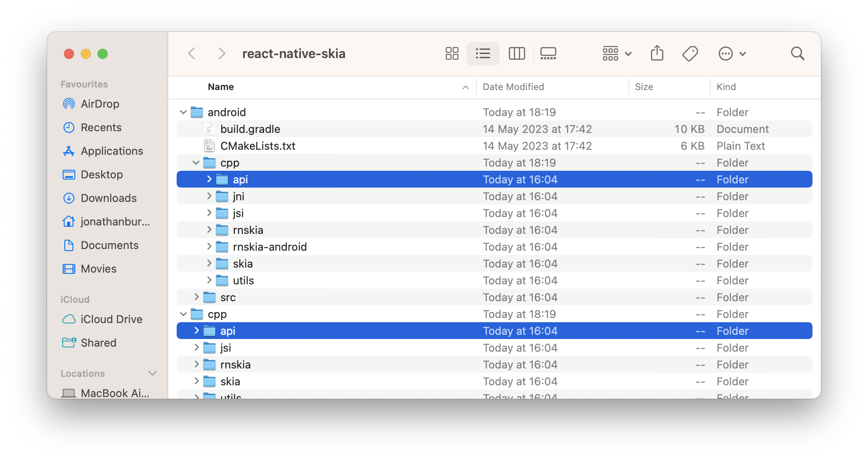Viewport: 868px width, 461px height.
Task: Expand the src folder
Action: [196, 297]
